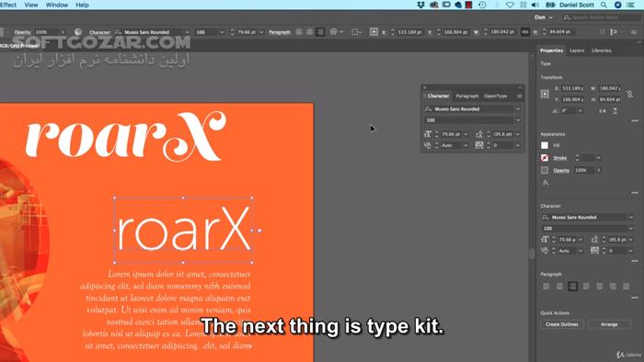Open the Window menu
The width and height of the screenshot is (644, 362).
coord(57,5)
